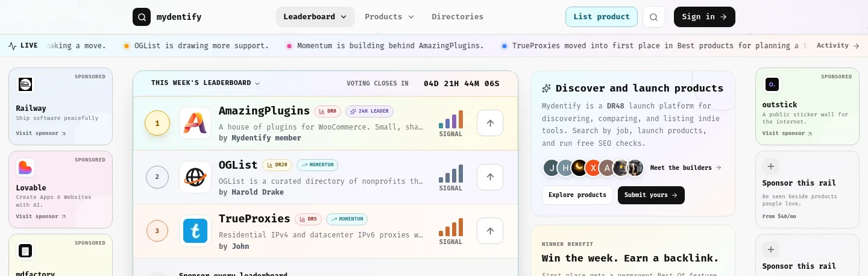Screen dimensions: 868x276
Task: Click the OGList globe logo
Action: (x=195, y=177)
